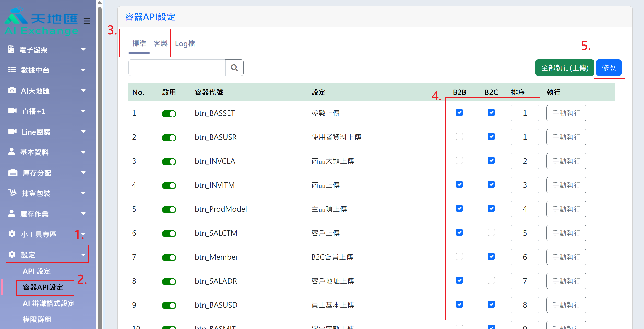Collapse the 設定 sidebar menu arrow

click(x=83, y=255)
